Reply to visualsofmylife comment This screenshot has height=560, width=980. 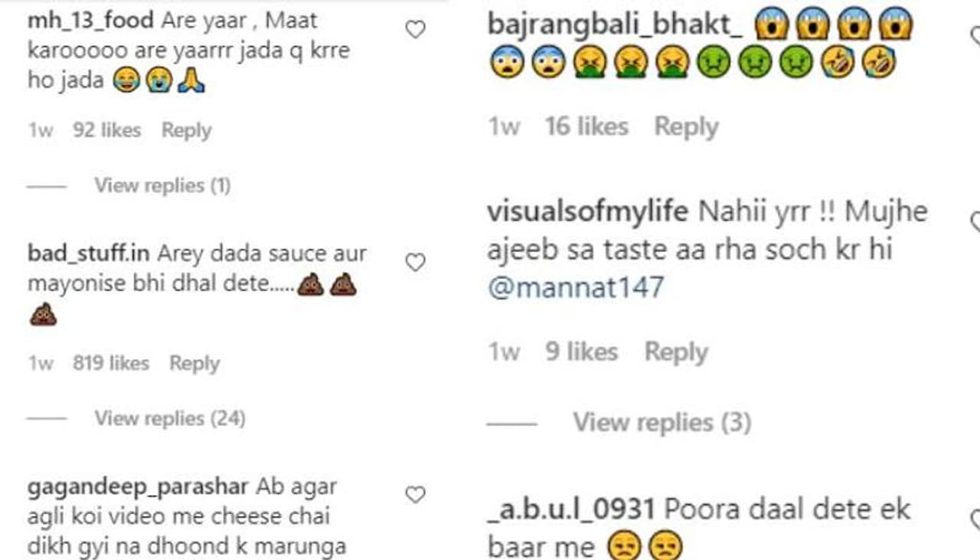tap(676, 352)
